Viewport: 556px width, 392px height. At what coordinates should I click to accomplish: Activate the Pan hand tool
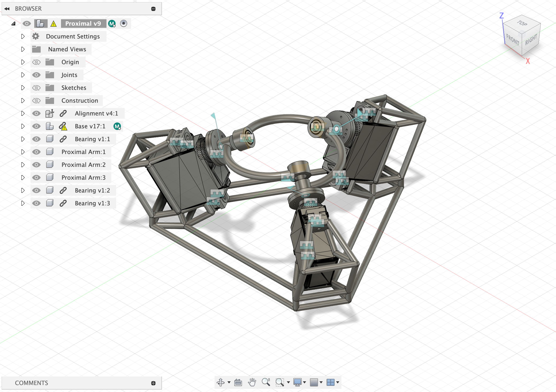click(252, 382)
